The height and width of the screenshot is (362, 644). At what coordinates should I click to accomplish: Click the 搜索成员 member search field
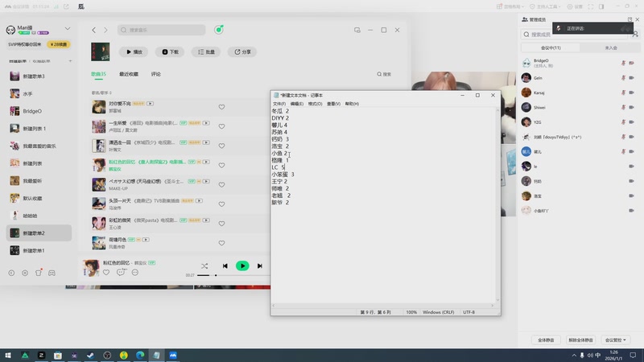tap(575, 35)
